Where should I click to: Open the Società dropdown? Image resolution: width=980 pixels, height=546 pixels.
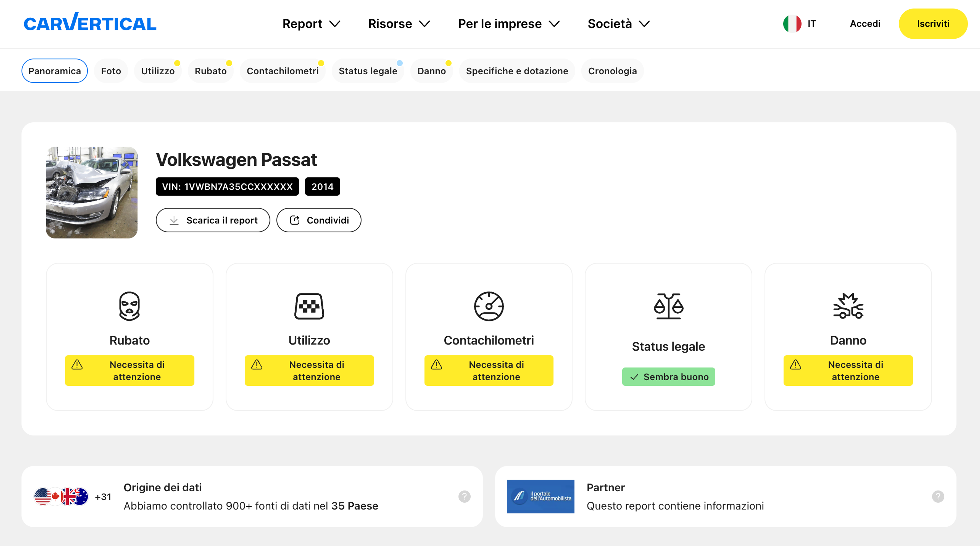[619, 23]
